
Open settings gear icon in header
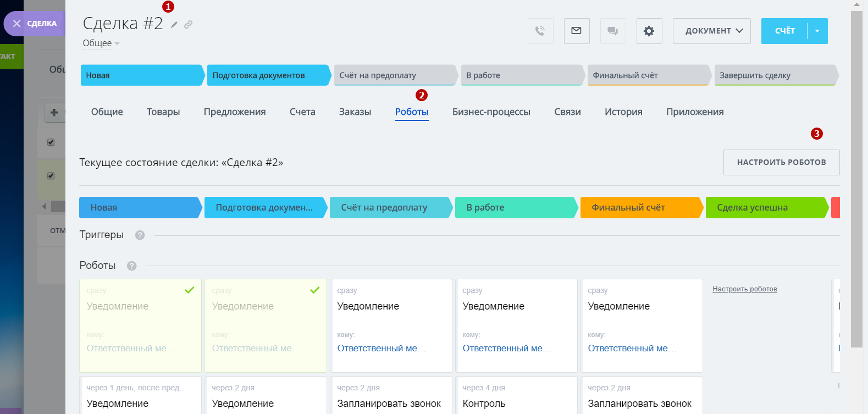pyautogui.click(x=649, y=31)
